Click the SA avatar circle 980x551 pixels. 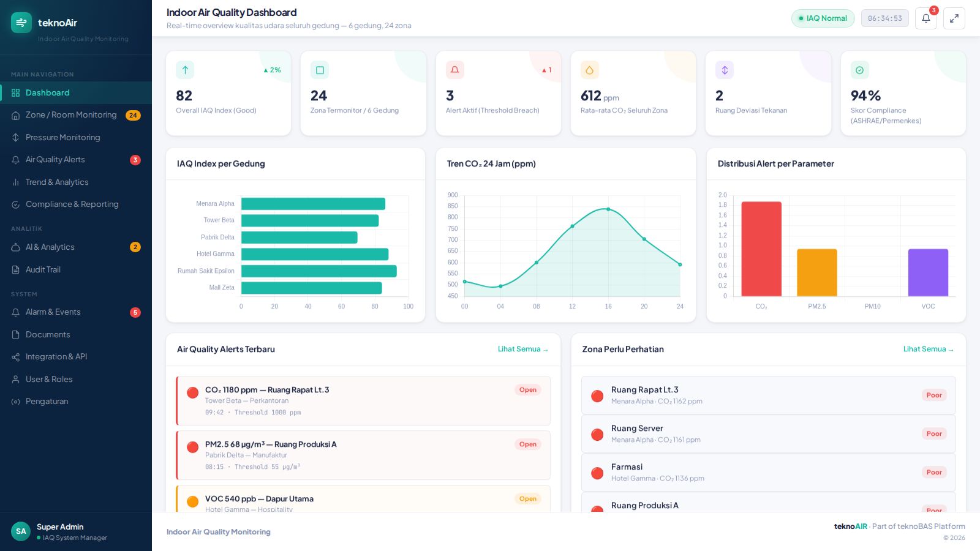pos(21,531)
